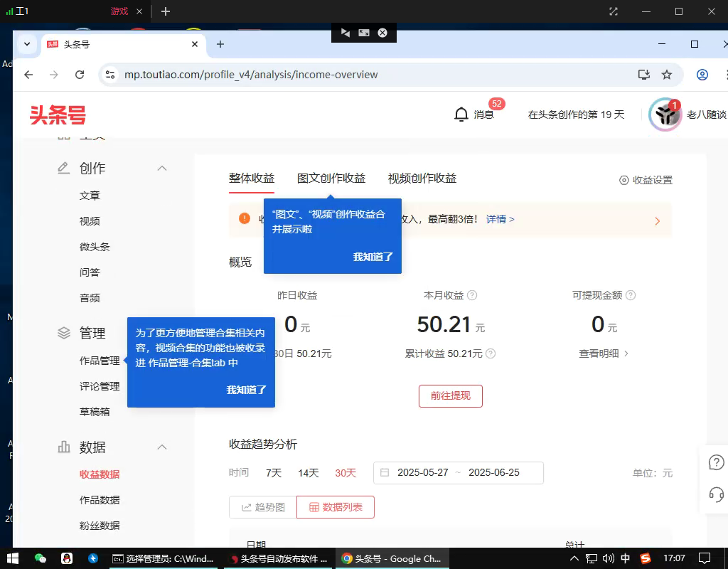Collapse the 创作 sidebar section
The height and width of the screenshot is (569, 728).
pos(162,169)
